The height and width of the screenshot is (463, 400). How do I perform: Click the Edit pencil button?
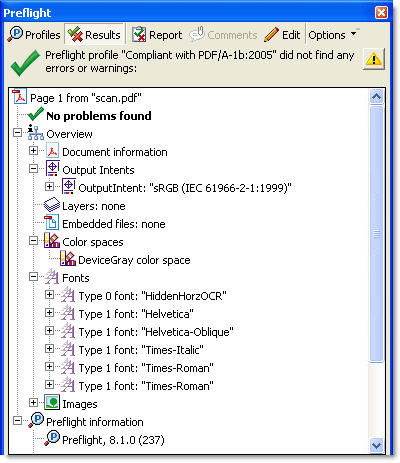282,35
